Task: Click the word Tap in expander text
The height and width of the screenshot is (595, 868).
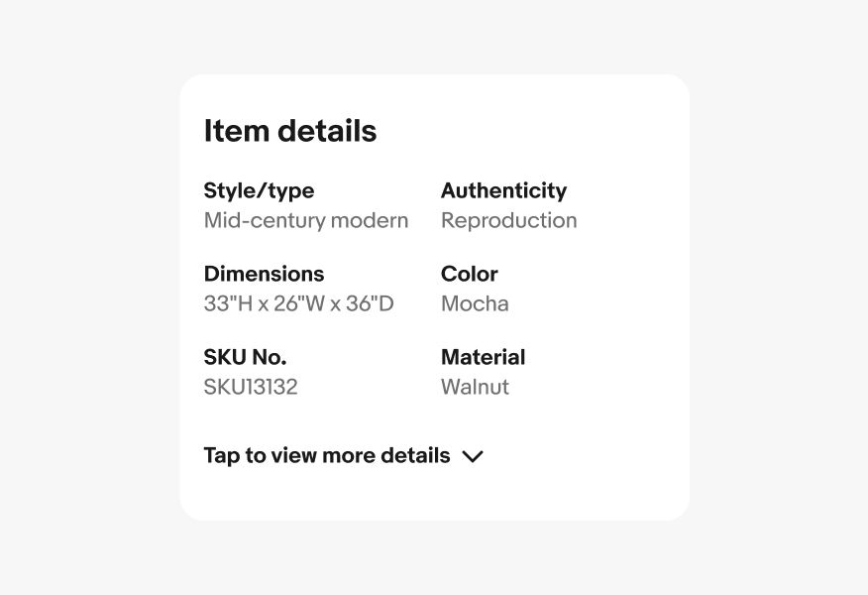Action: pos(221,456)
